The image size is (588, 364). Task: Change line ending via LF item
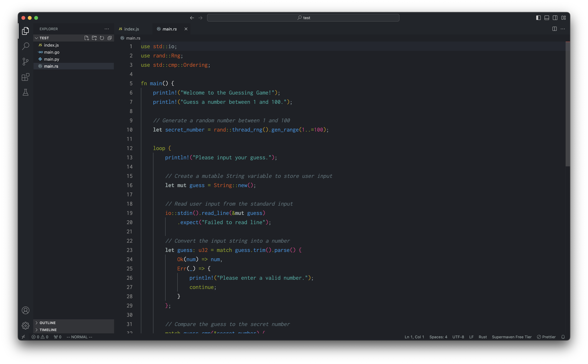471,337
